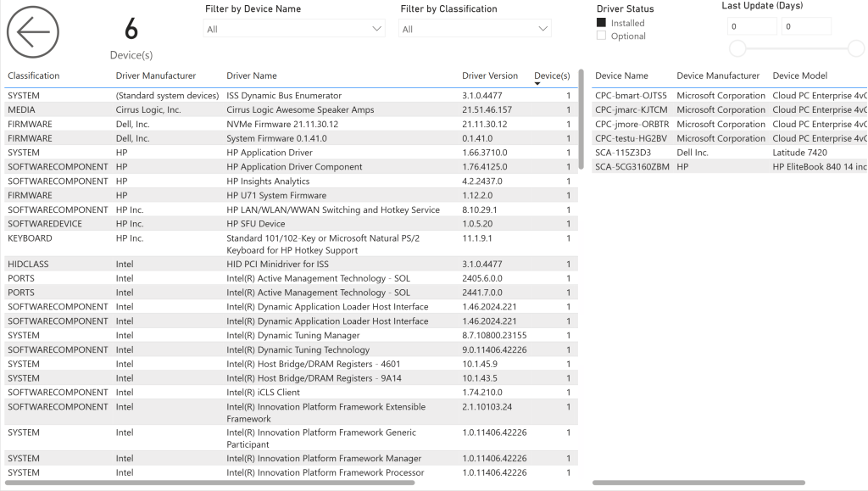Image resolution: width=868 pixels, height=491 pixels.
Task: Sort by Driver Manufacturer column header
Action: tap(156, 75)
